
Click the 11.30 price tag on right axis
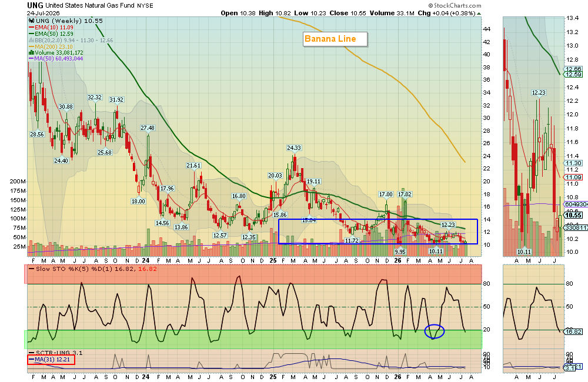(573, 163)
